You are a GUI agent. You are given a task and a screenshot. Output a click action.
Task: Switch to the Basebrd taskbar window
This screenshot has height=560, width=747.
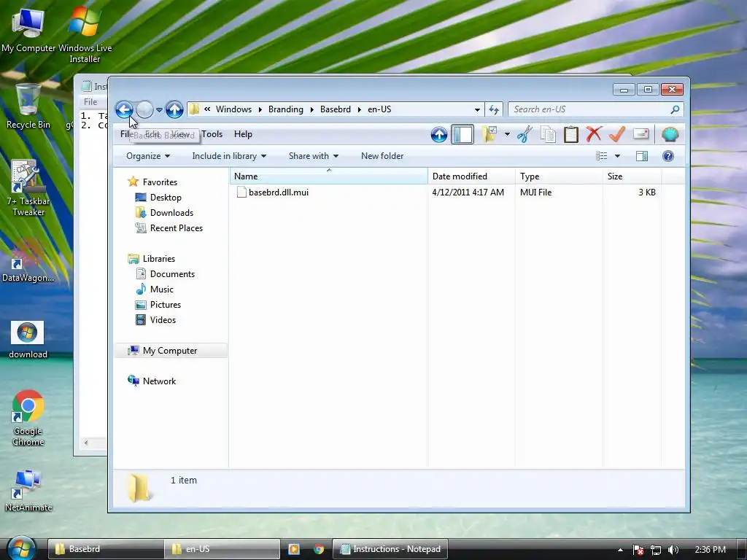point(106,549)
